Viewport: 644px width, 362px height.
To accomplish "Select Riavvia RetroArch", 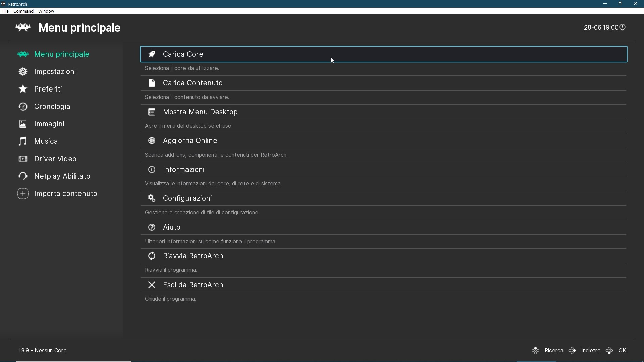I will [x=383, y=256].
